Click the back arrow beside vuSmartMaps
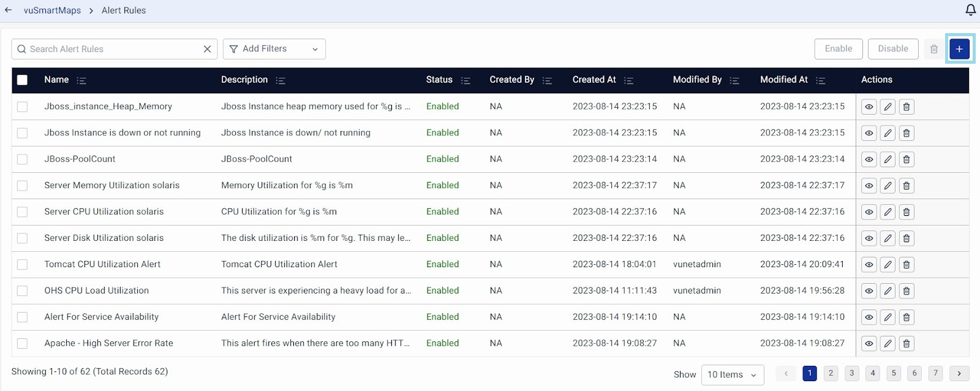Viewport: 980px width, 391px height. pyautogui.click(x=9, y=10)
